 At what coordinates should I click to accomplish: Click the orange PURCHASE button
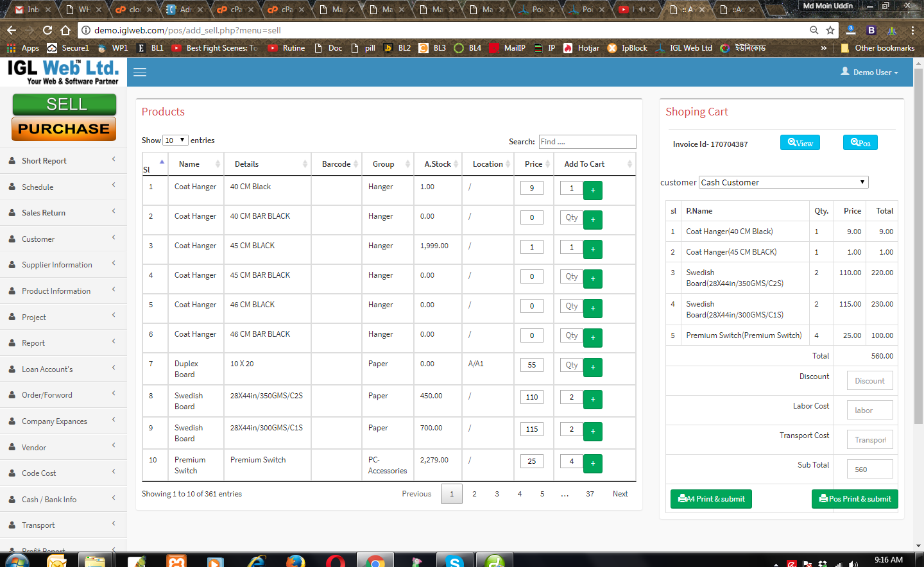[64, 129]
